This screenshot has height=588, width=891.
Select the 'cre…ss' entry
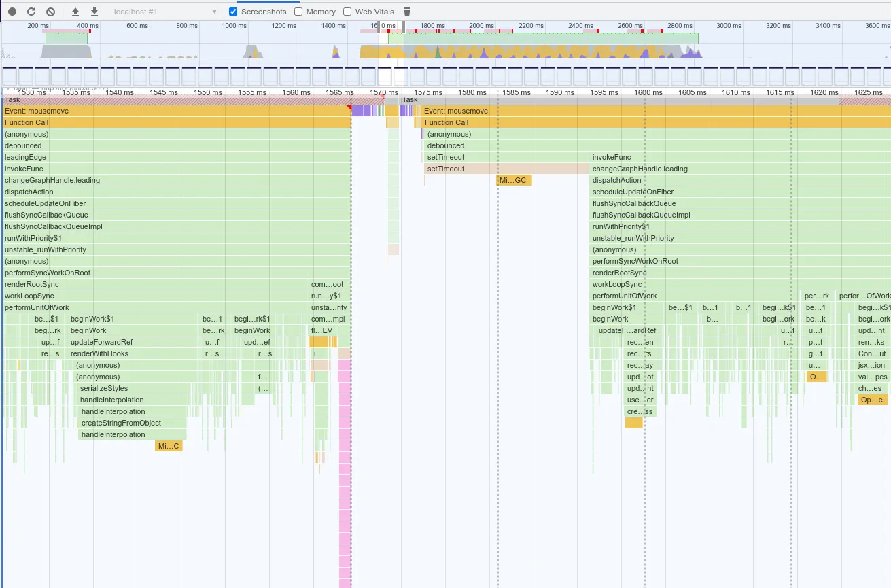pos(640,411)
